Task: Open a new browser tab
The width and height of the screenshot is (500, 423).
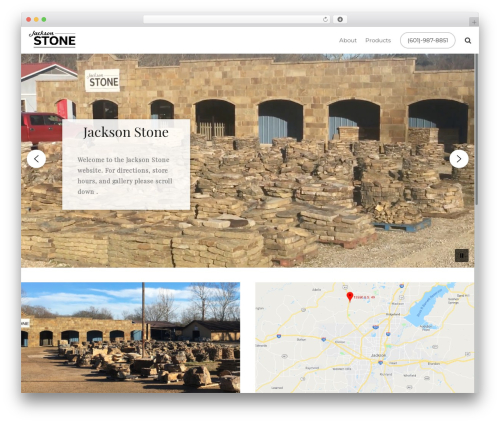Action: coord(474,22)
